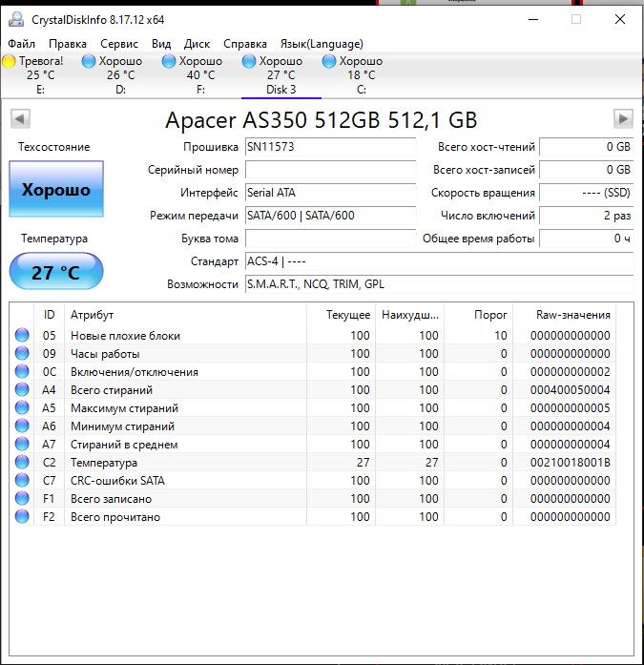Open the Диск menu
644x665 pixels.
tap(197, 44)
